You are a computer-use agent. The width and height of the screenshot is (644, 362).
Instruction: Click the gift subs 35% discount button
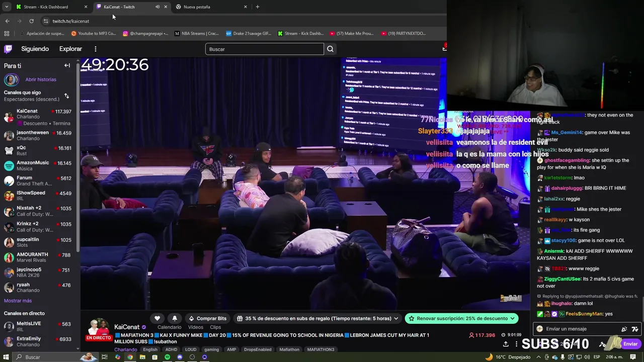(317, 318)
